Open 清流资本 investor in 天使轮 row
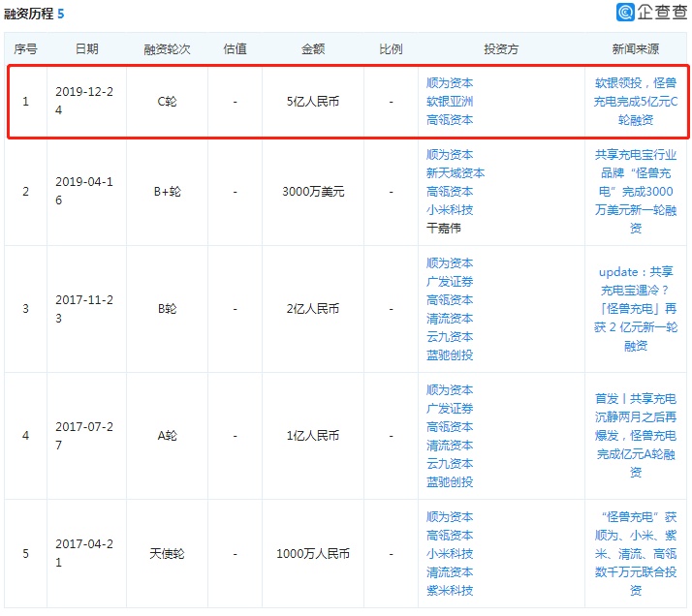 (450, 572)
